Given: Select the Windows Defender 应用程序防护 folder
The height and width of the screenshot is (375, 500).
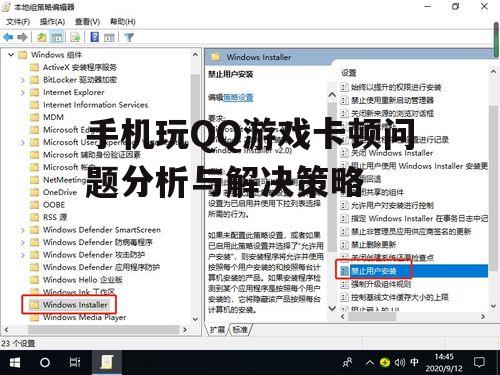Looking at the screenshot, I should pyautogui.click(x=95, y=267).
